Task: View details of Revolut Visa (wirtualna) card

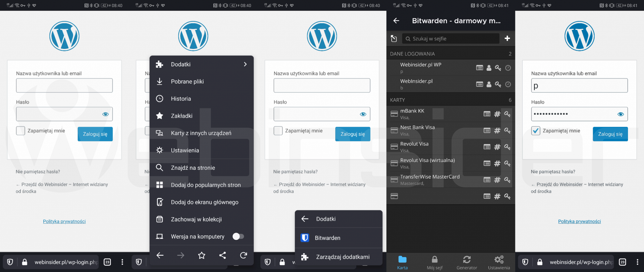Action: [487, 164]
